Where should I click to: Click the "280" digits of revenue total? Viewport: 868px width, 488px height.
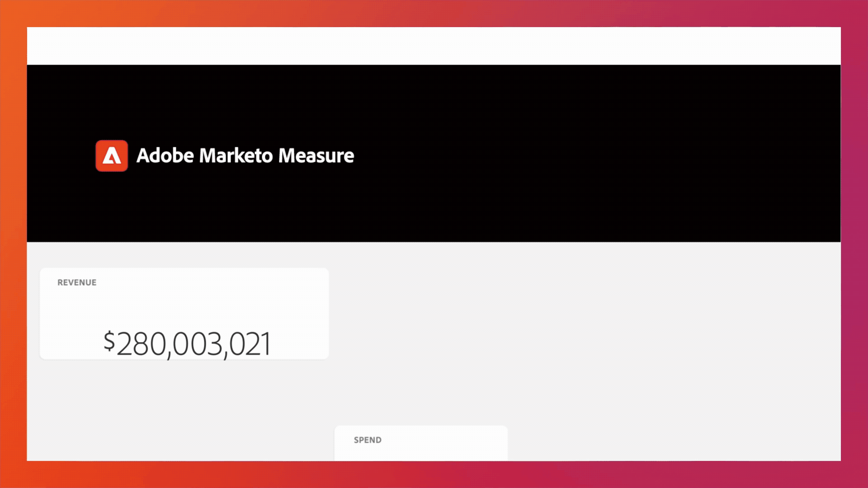(x=142, y=344)
